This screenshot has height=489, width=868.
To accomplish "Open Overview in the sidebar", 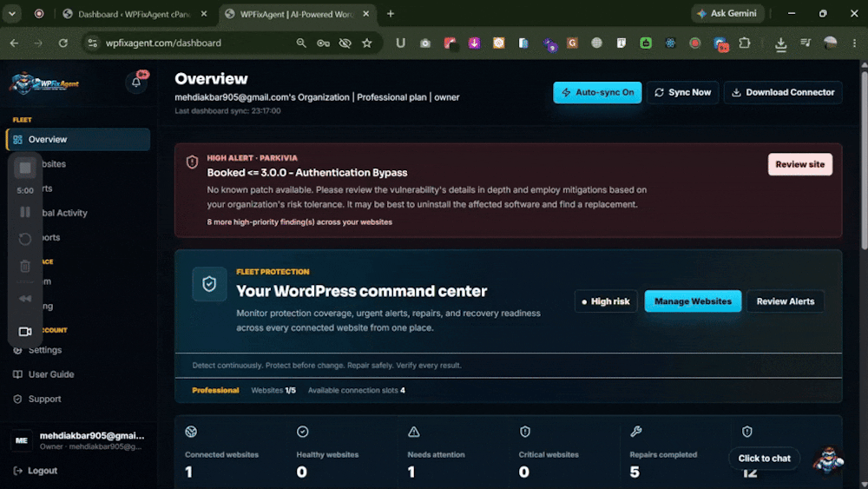I will [78, 140].
